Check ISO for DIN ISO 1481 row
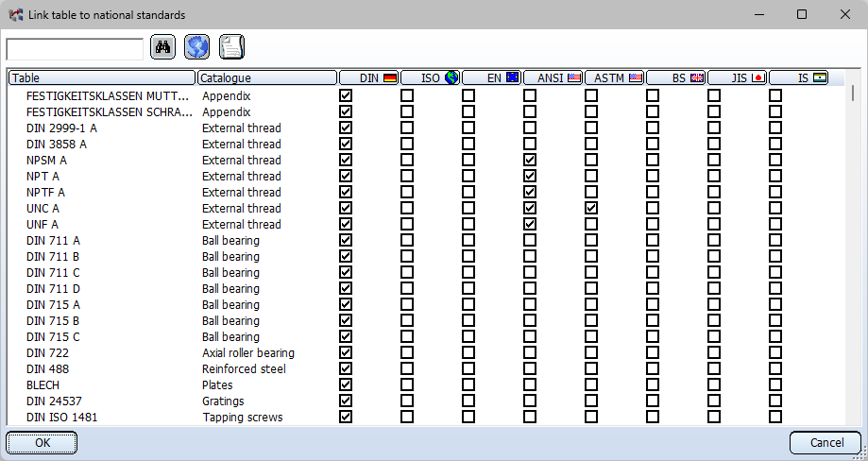Screen dimensions: 868x461 click(x=407, y=417)
